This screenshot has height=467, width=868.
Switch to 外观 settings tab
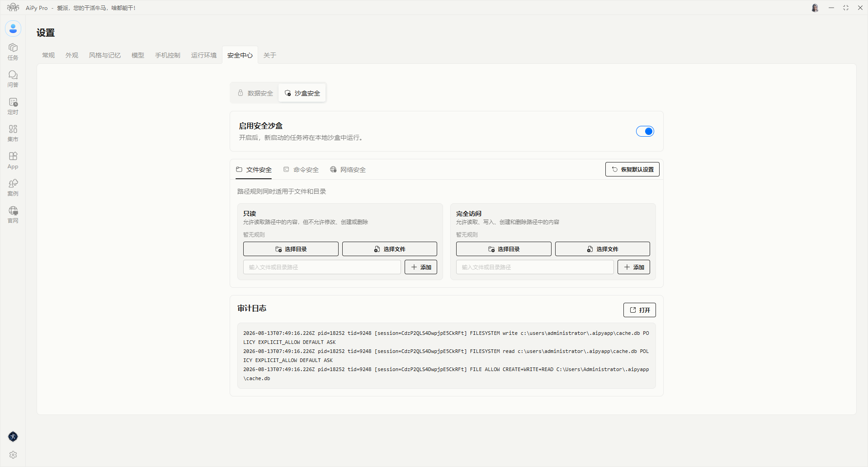tap(72, 55)
